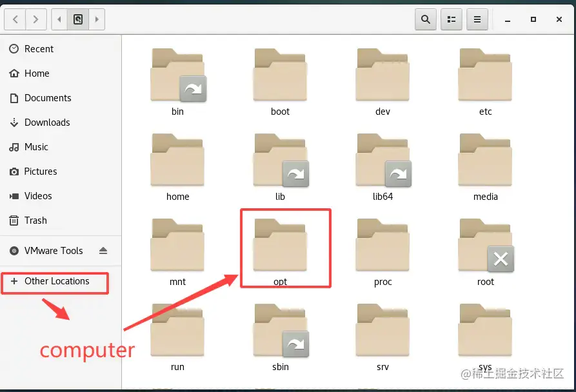The height and width of the screenshot is (392, 576).
Task: Open Trash in the sidebar
Action: pyautogui.click(x=61, y=220)
